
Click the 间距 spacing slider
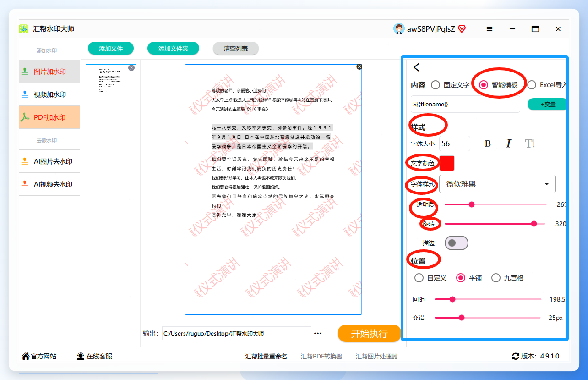click(488, 299)
